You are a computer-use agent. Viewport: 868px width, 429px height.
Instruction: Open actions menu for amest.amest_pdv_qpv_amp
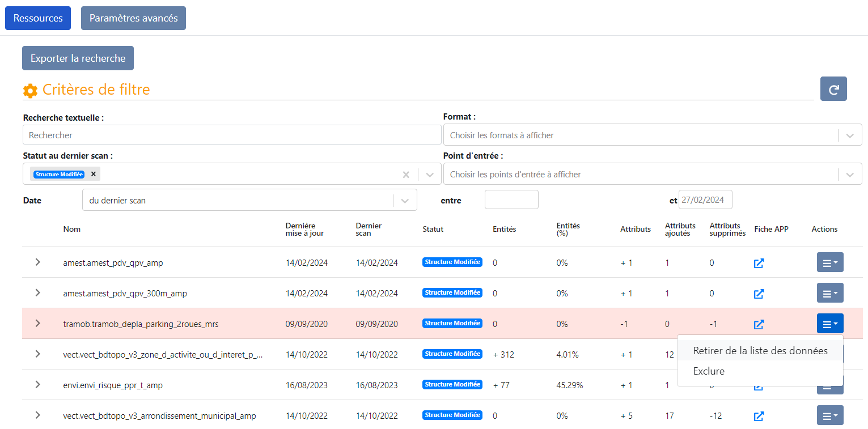[x=830, y=262]
